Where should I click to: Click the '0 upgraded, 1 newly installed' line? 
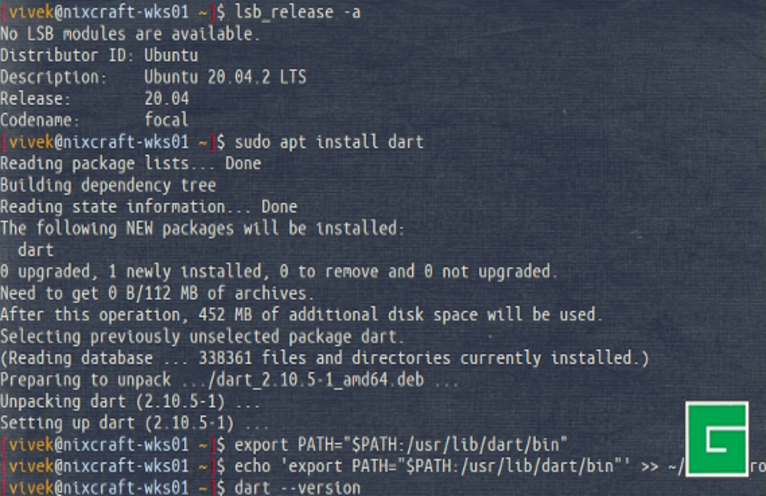[x=279, y=272]
